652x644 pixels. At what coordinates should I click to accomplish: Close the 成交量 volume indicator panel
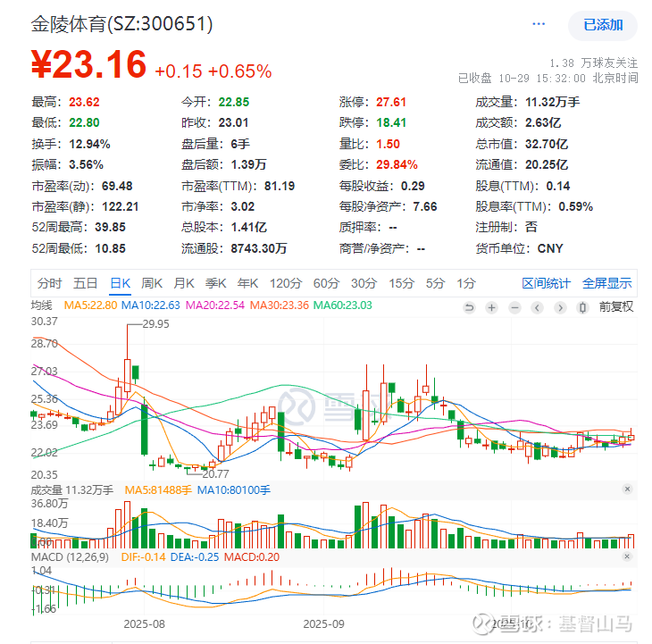[x=628, y=489]
